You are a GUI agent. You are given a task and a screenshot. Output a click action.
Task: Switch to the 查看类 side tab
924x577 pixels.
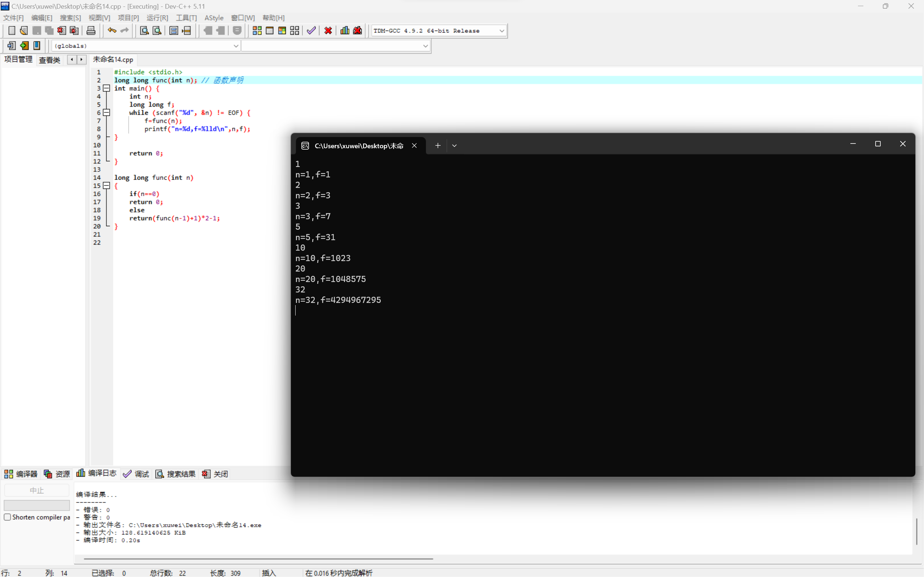pyautogui.click(x=50, y=60)
